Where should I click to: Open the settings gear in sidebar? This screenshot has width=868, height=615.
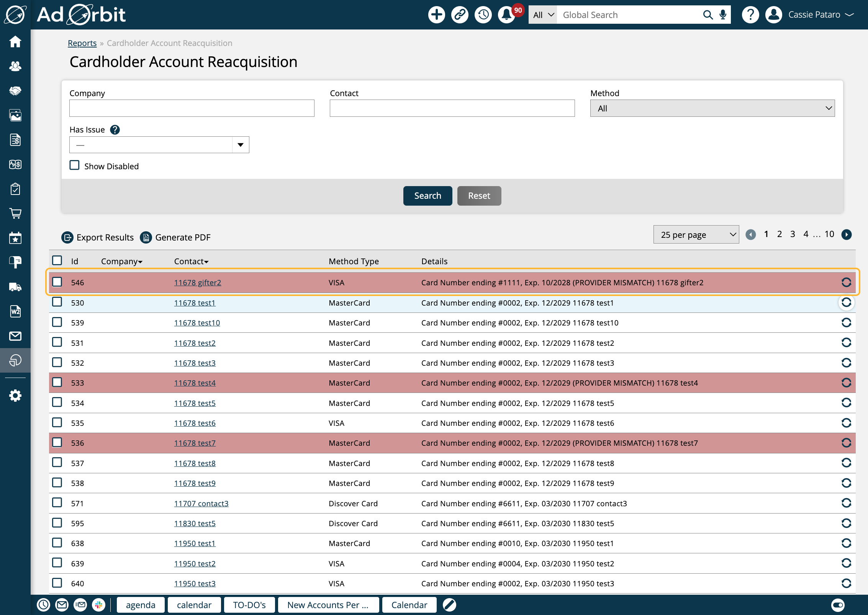[15, 396]
